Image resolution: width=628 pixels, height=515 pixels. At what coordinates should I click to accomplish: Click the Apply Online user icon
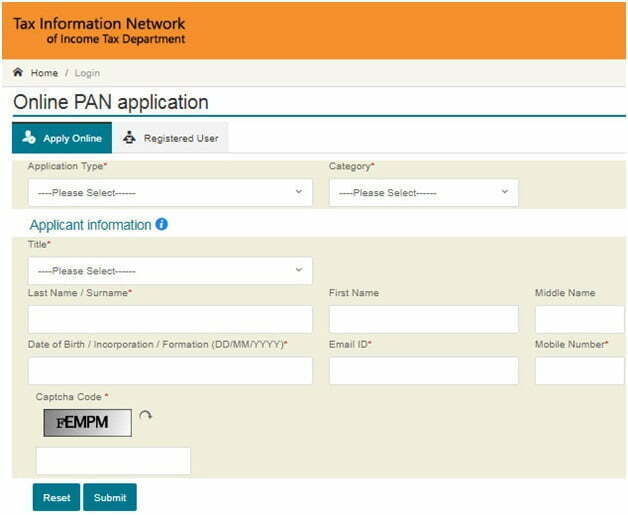(x=29, y=137)
